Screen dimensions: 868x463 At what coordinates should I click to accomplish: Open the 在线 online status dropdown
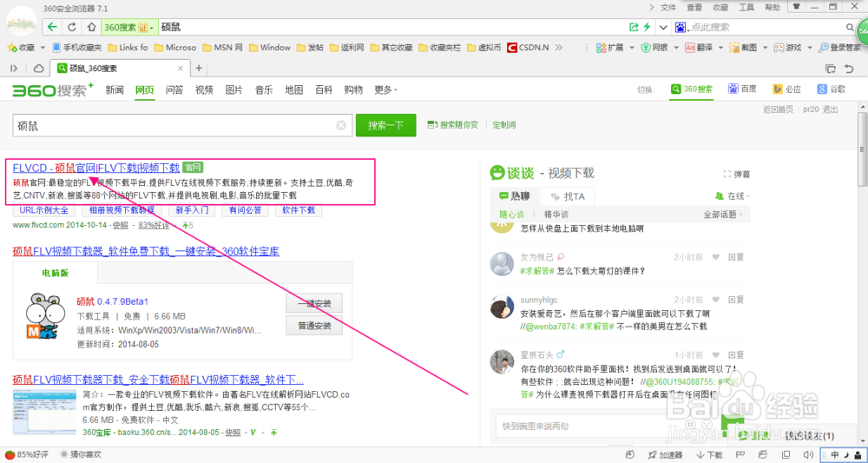point(733,196)
